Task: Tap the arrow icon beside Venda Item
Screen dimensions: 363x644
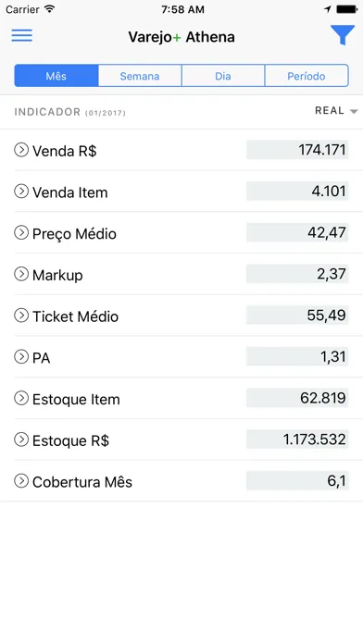Action: (x=21, y=192)
